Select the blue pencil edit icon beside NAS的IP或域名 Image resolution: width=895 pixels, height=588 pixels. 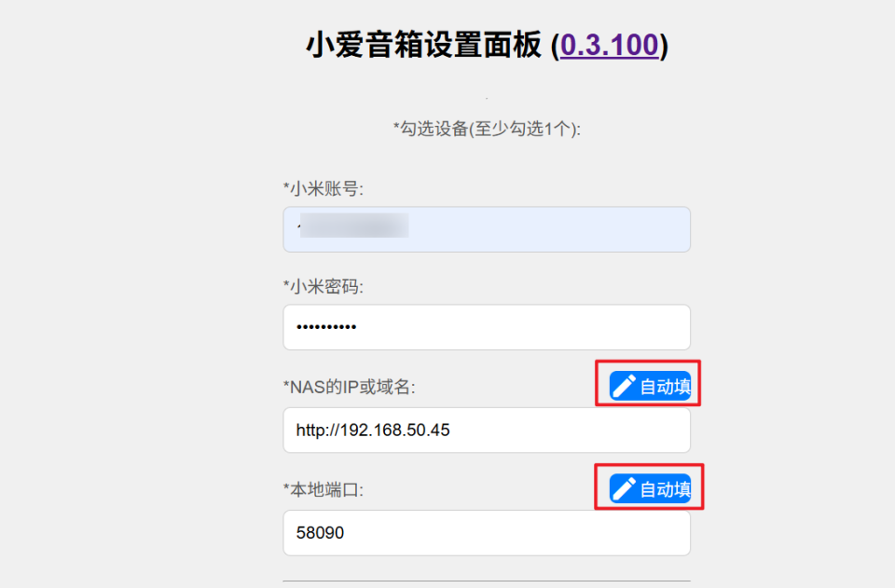(x=623, y=385)
